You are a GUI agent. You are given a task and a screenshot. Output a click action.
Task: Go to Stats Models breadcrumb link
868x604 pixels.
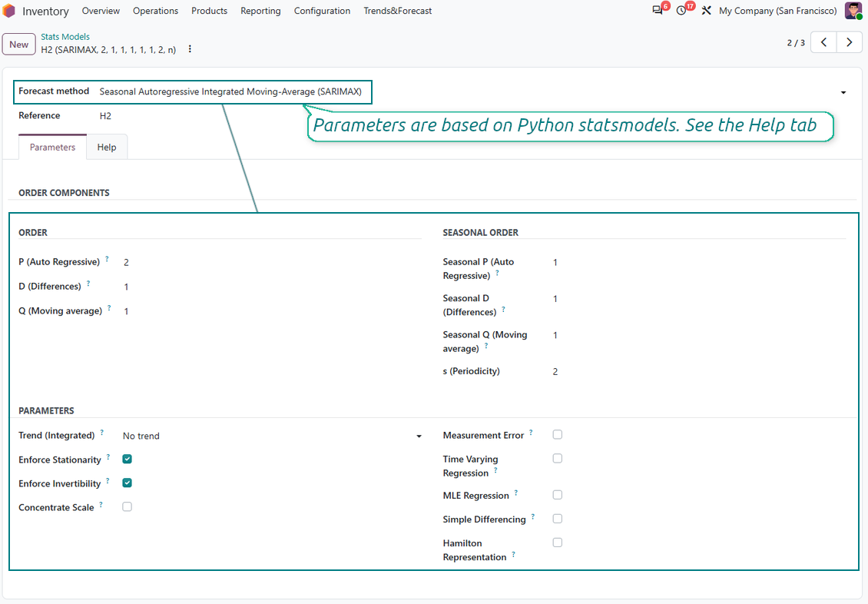(65, 37)
